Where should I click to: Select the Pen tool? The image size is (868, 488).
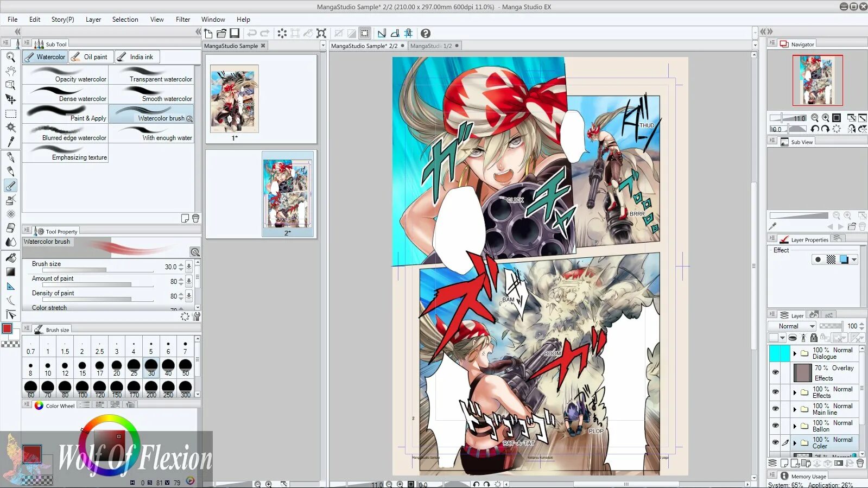10,157
